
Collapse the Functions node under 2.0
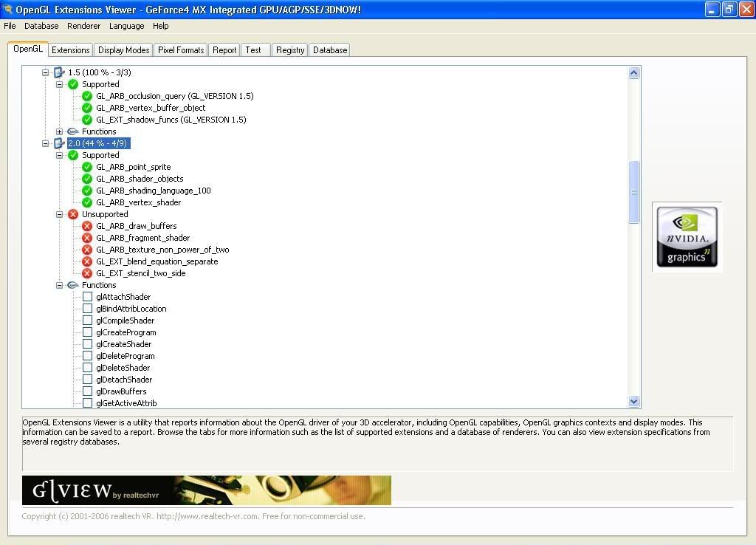59,285
